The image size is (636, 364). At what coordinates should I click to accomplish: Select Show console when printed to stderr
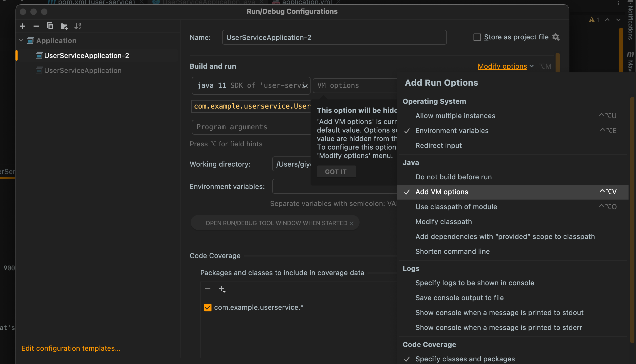pos(513,328)
